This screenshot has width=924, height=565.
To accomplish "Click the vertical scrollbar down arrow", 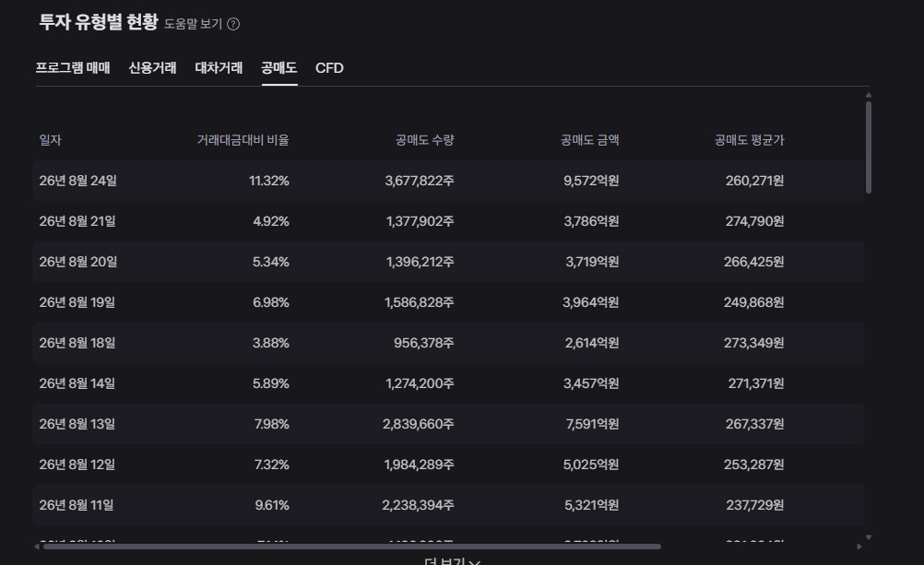I will tap(869, 537).
